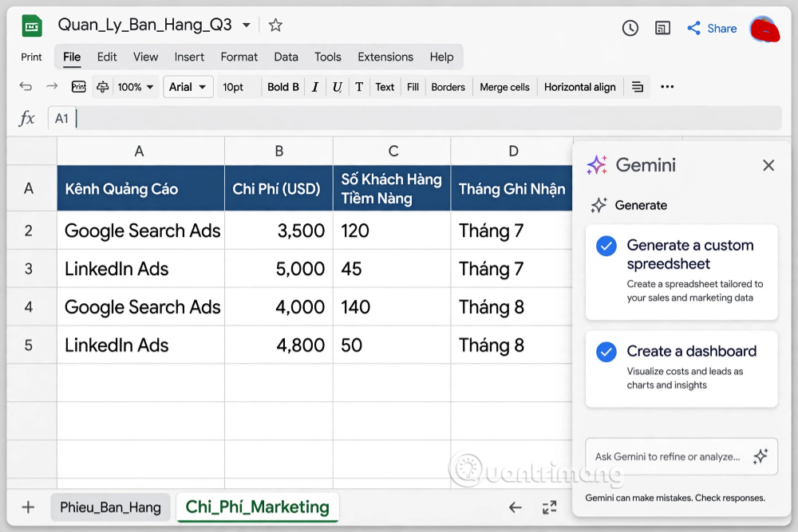Image resolution: width=798 pixels, height=532 pixels.
Task: Open the document title dropdown arrow
Action: 247,25
